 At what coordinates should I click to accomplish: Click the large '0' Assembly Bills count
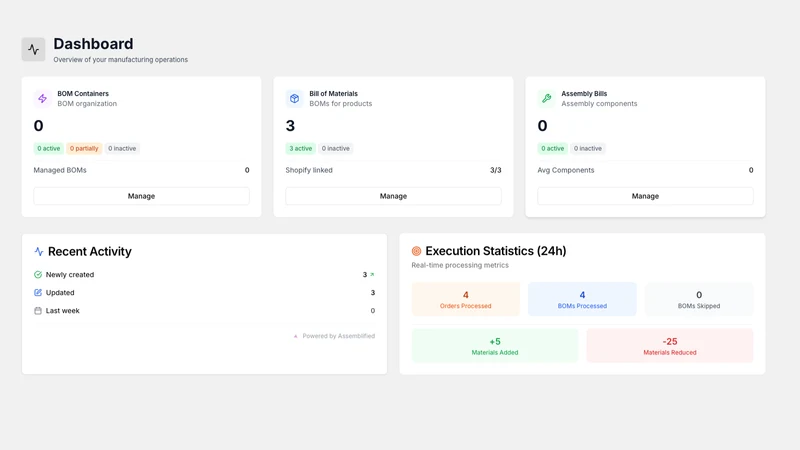tap(542, 126)
